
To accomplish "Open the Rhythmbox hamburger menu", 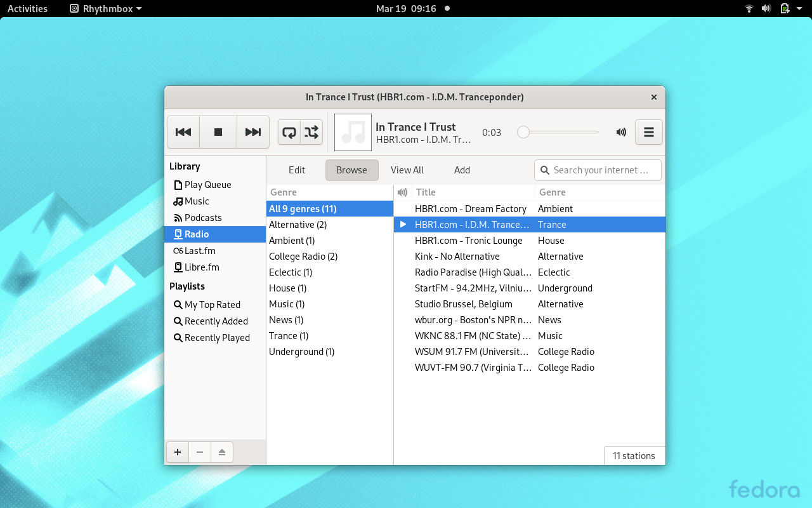I will [648, 132].
